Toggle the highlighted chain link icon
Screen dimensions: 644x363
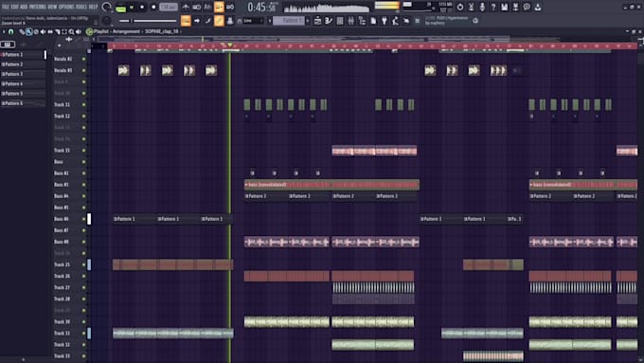point(219,21)
